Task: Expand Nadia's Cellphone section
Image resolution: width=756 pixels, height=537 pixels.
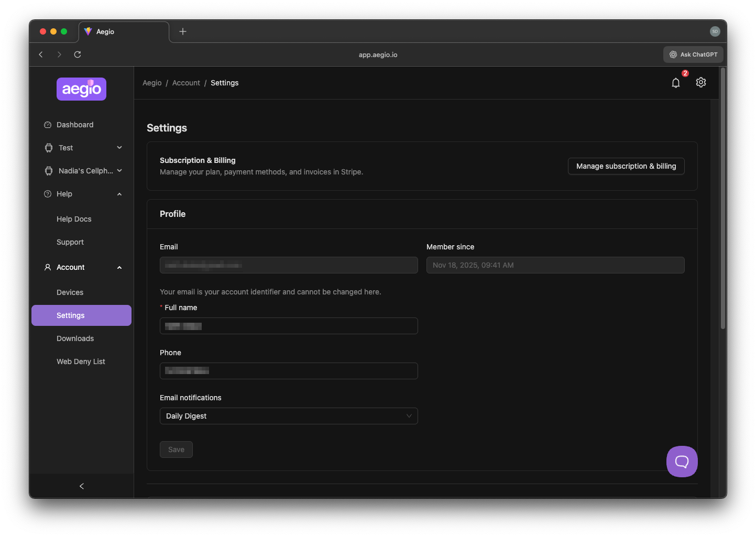Action: [119, 171]
